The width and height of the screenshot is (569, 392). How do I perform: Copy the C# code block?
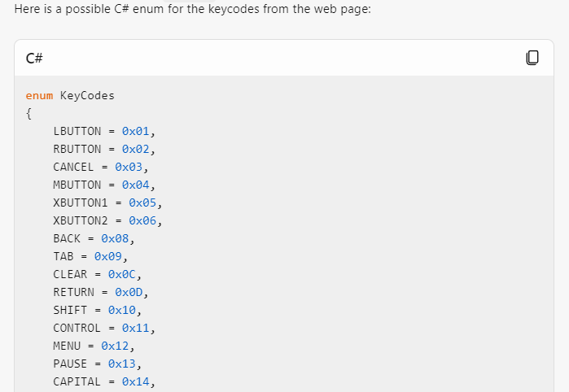click(x=532, y=58)
